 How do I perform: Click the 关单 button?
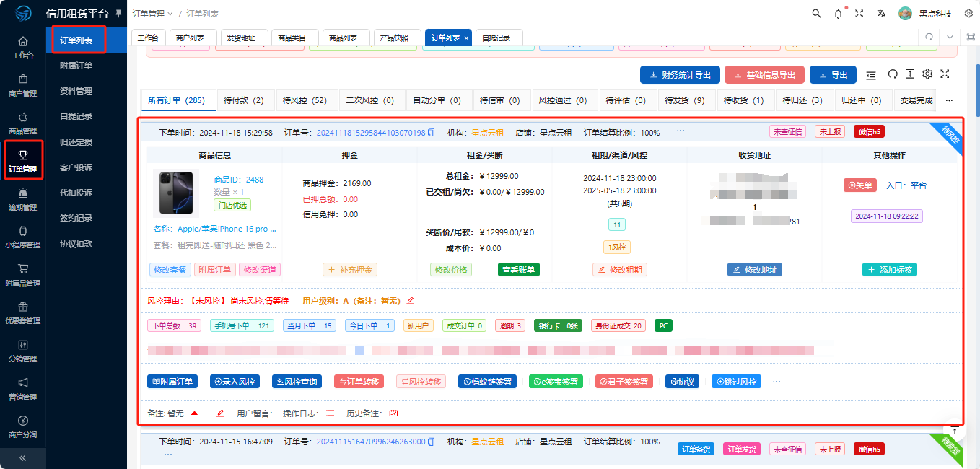point(860,185)
